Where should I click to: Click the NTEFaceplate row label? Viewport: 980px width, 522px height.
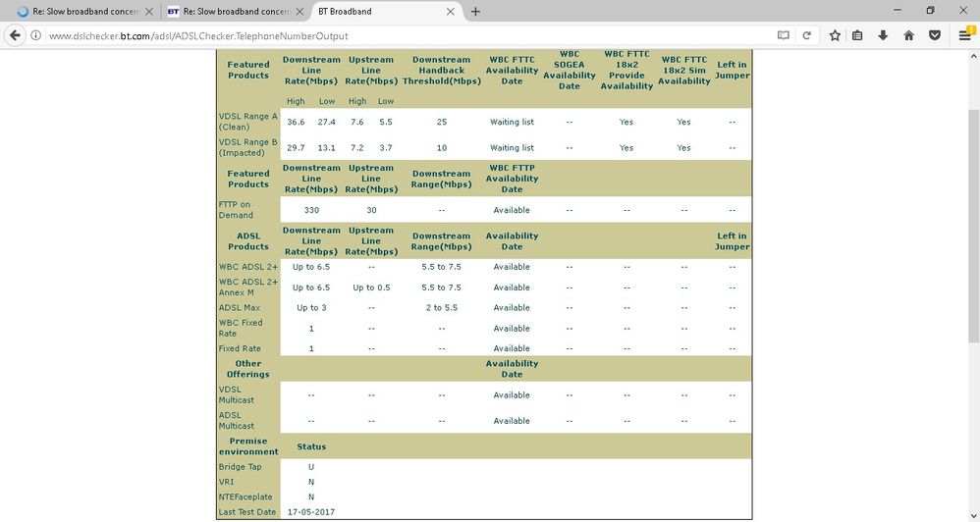[245, 497]
